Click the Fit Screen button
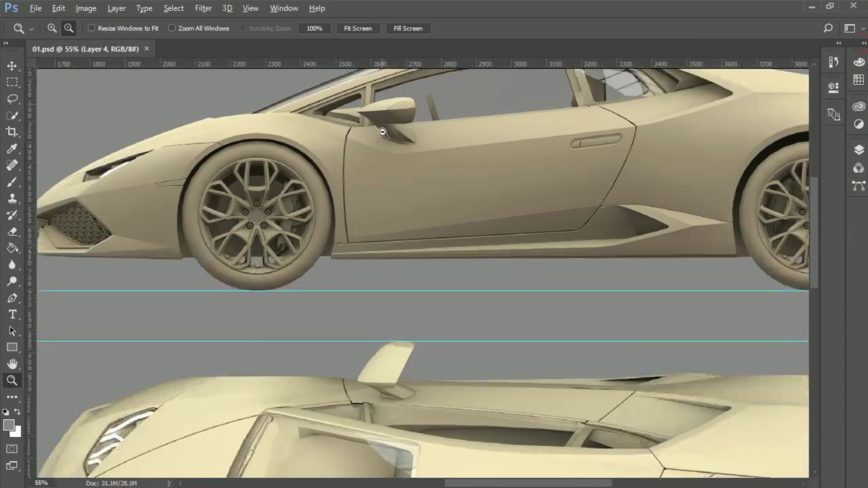 (358, 28)
